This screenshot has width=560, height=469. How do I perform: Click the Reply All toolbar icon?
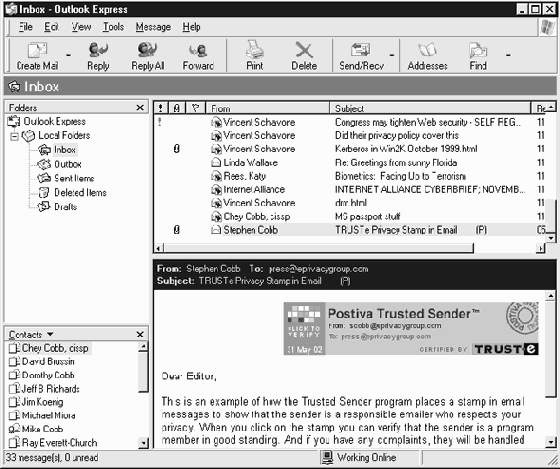coord(148,49)
